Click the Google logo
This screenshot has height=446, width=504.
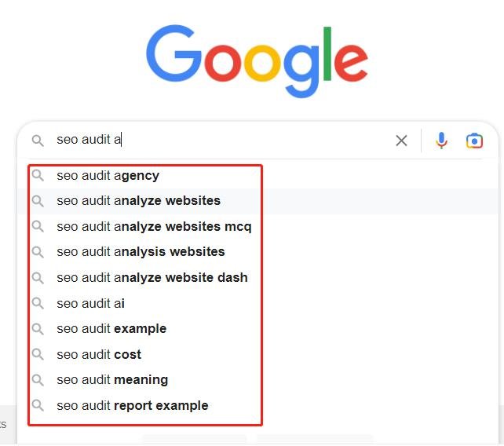coord(257,60)
